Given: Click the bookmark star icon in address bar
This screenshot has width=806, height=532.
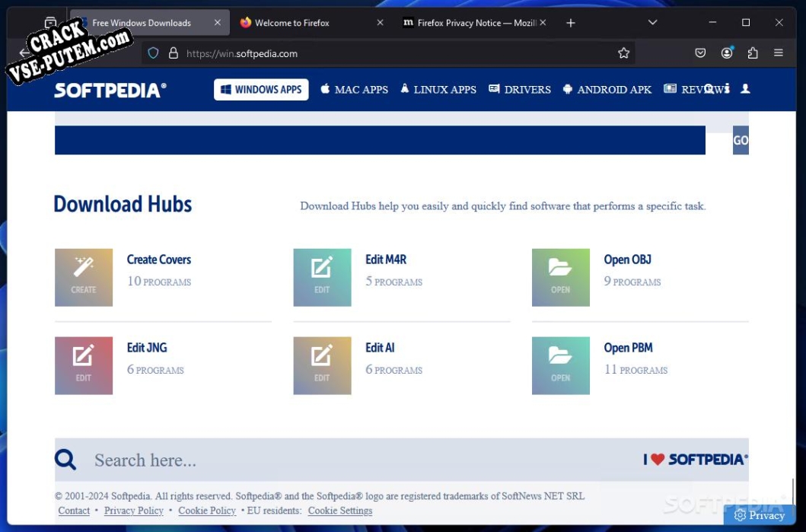Looking at the screenshot, I should coord(623,53).
